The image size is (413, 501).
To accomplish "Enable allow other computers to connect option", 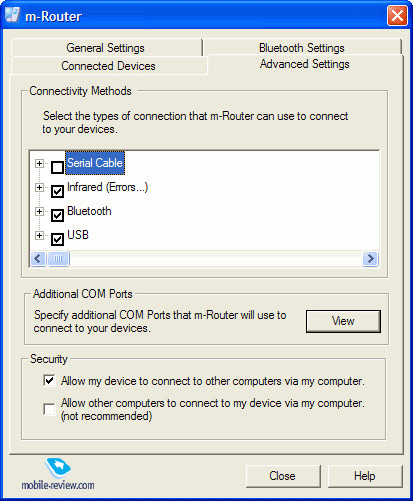I will pyautogui.click(x=49, y=409).
